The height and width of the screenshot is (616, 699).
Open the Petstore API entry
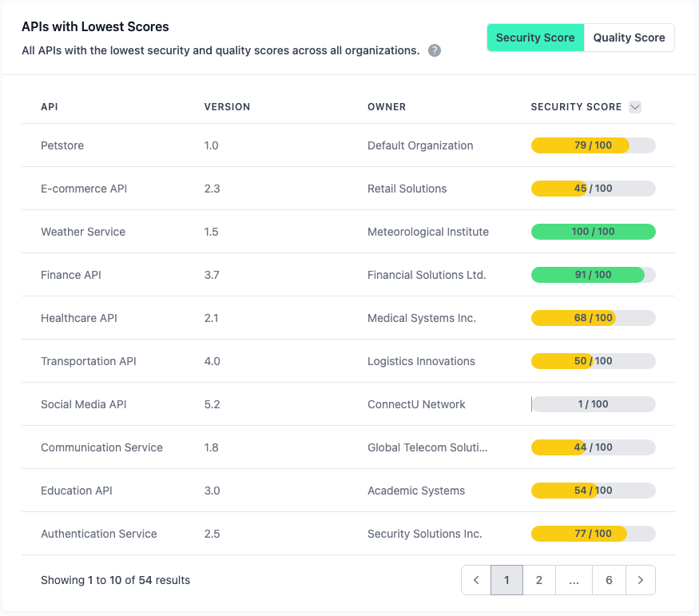[x=62, y=145]
